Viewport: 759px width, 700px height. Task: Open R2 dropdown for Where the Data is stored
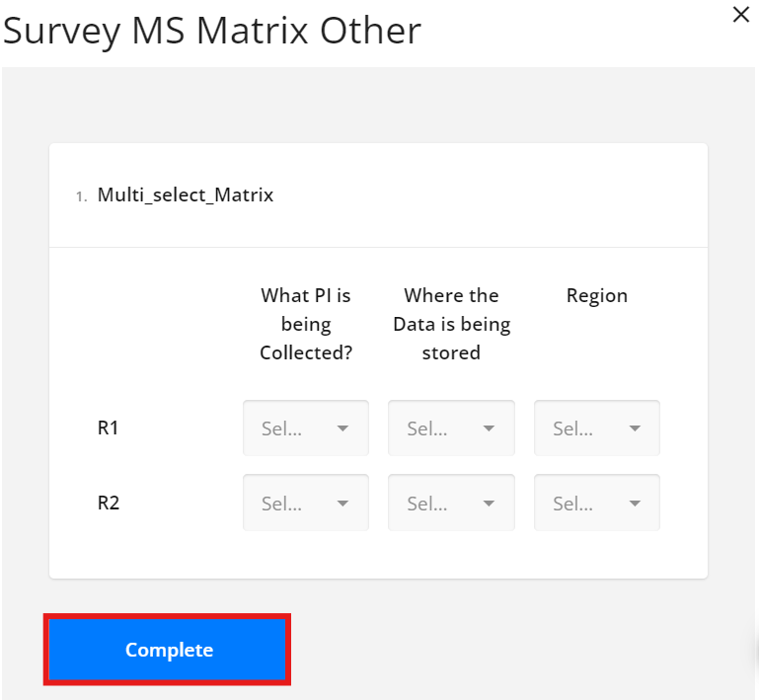pyautogui.click(x=451, y=503)
